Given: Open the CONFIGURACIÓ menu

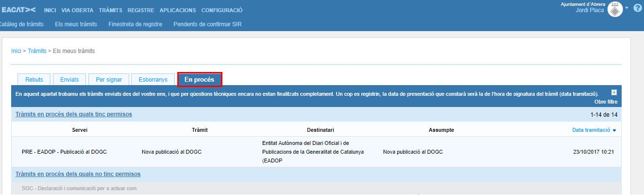Looking at the screenshot, I should tap(222, 10).
